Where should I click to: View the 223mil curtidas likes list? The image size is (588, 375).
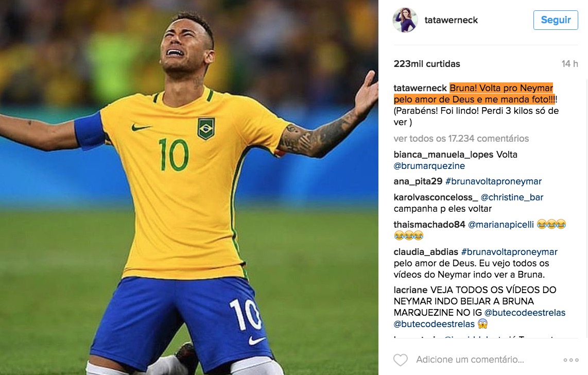coord(427,64)
